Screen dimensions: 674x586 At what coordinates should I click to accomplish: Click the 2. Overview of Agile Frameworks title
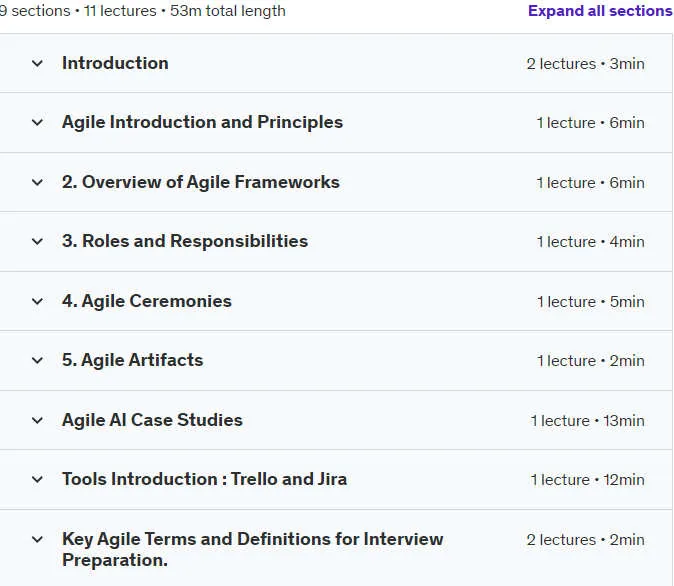201,182
